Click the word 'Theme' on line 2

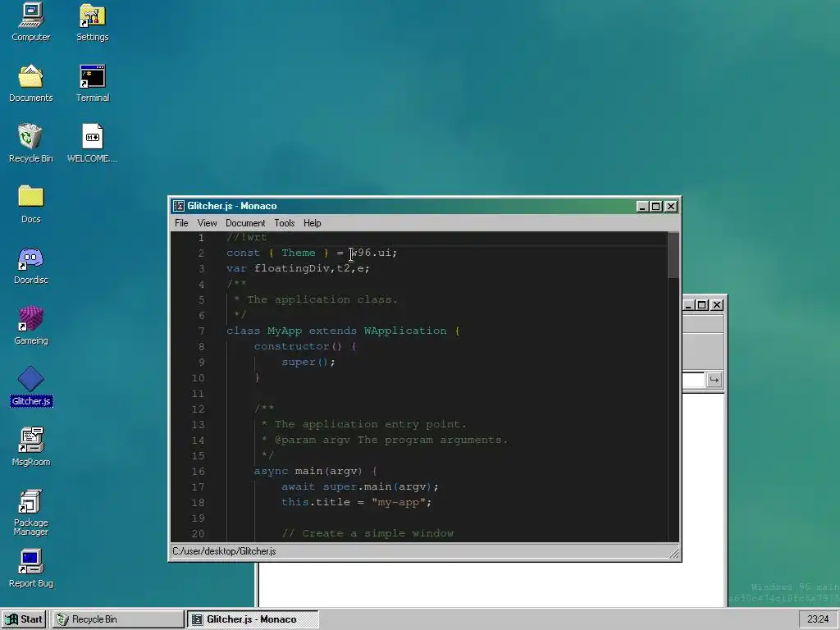pos(299,253)
